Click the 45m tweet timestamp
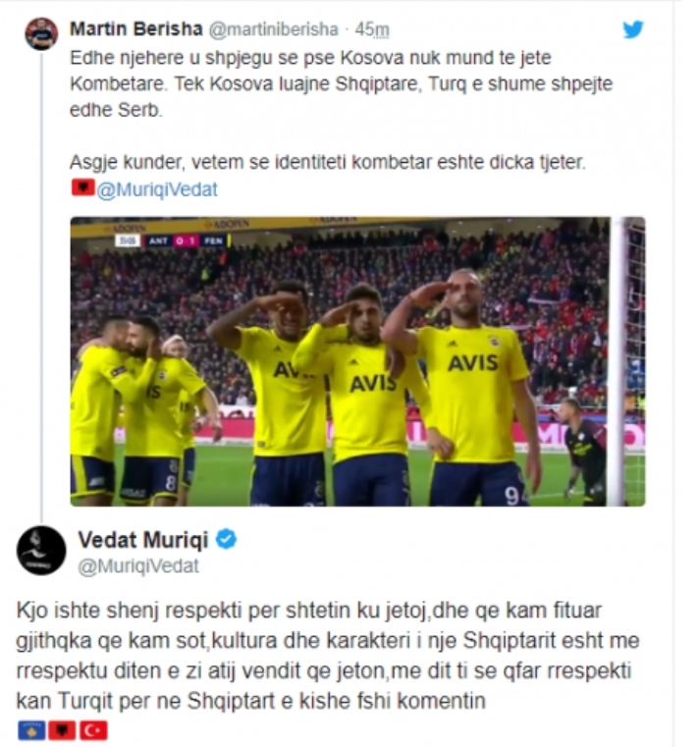 (x=372, y=29)
